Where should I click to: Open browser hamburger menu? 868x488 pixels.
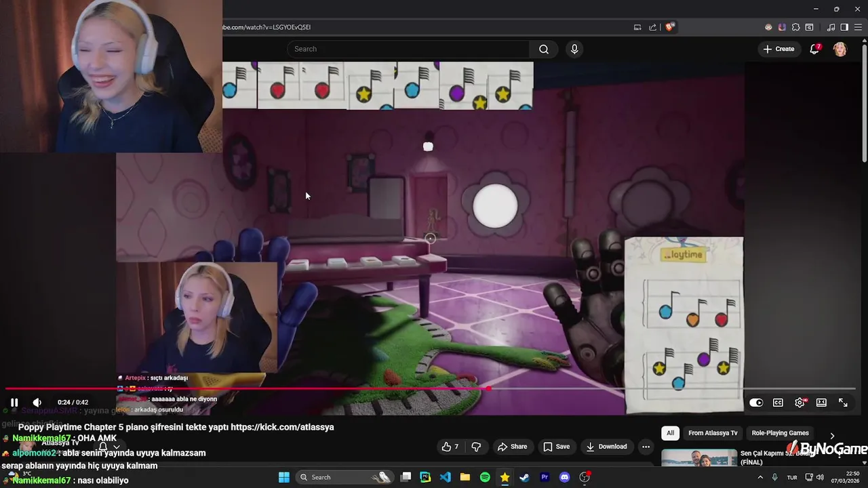pos(858,27)
